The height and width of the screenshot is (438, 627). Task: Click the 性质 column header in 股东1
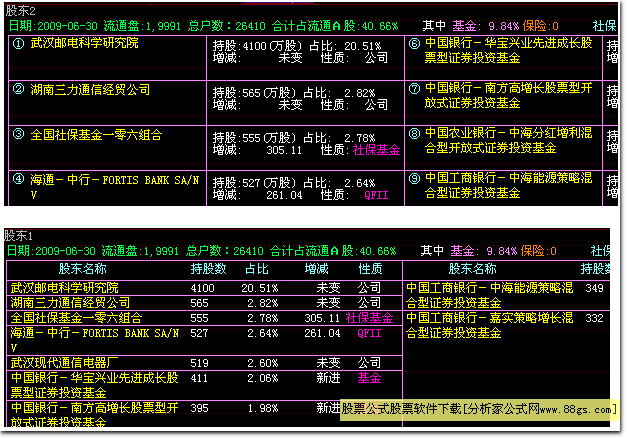pyautogui.click(x=370, y=269)
